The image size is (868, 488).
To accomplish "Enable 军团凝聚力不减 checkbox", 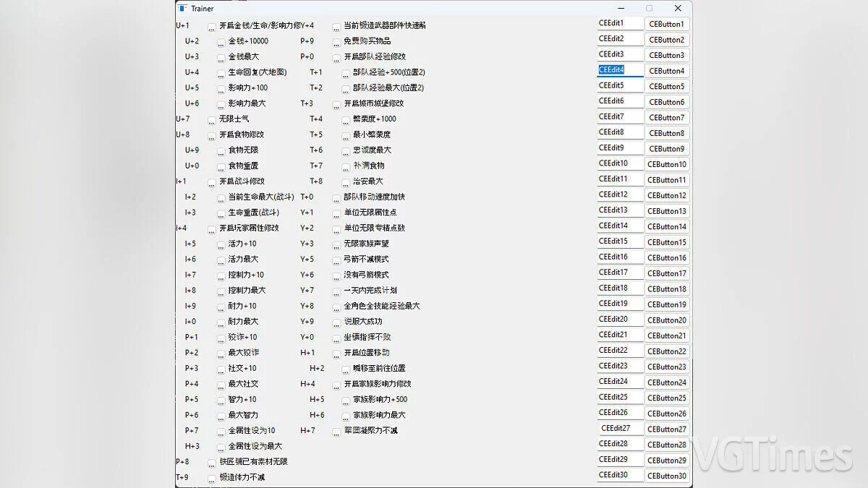I will point(336,432).
